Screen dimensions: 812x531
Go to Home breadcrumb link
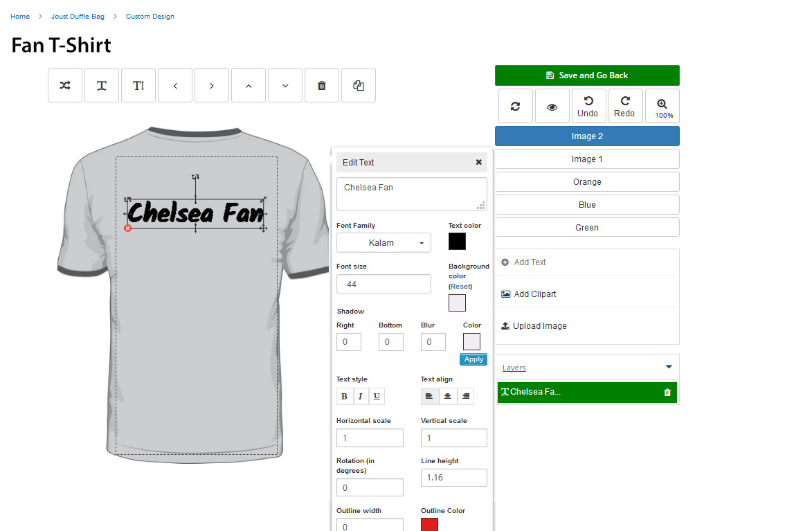coord(20,17)
